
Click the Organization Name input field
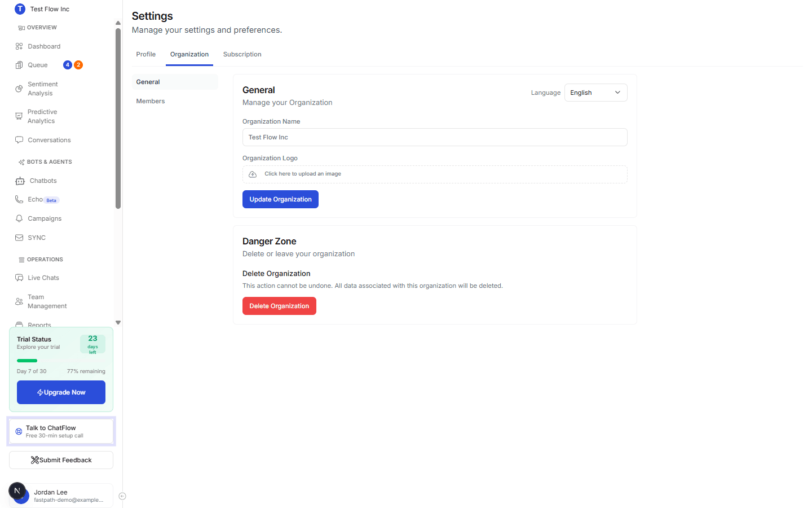click(x=435, y=137)
